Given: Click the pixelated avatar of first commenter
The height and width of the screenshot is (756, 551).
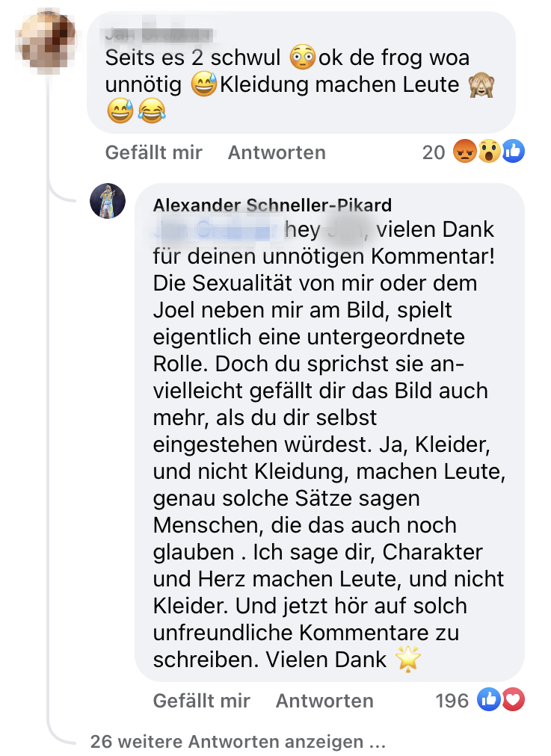Looking at the screenshot, I should click(x=47, y=34).
